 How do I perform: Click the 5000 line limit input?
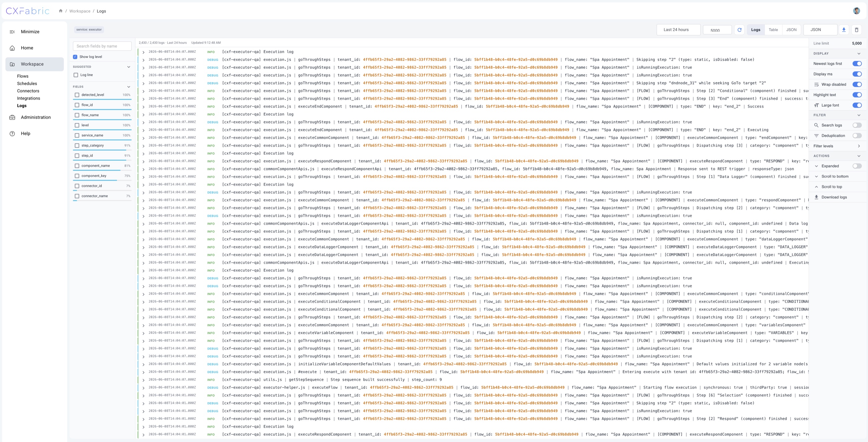[717, 30]
